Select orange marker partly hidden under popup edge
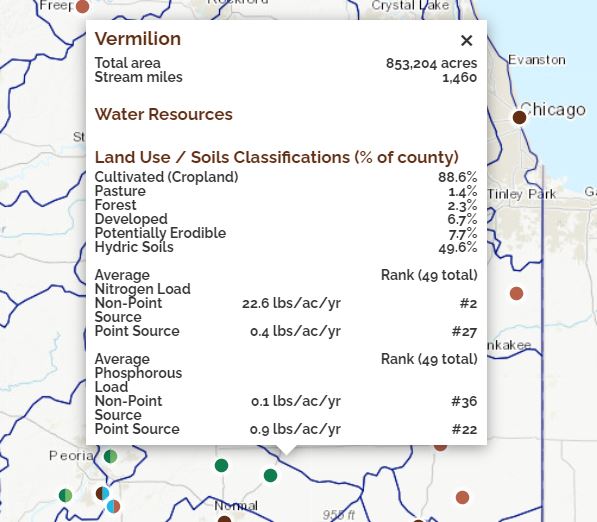 click(x=440, y=448)
